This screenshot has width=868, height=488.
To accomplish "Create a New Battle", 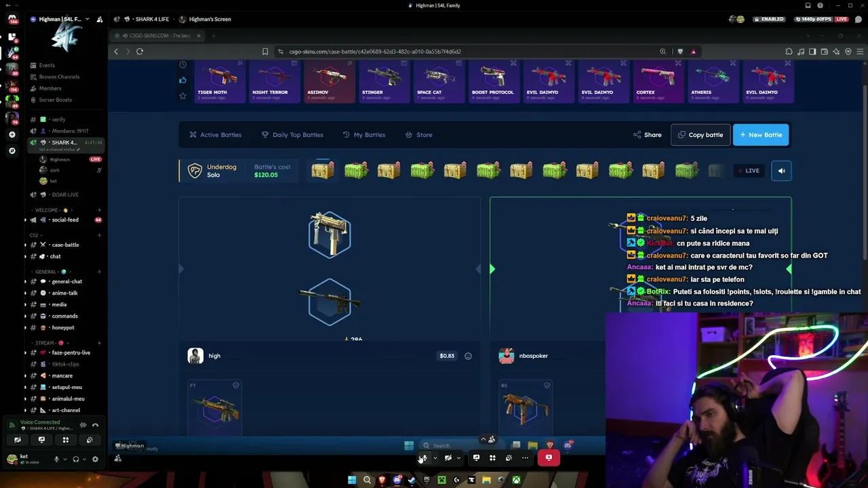I will click(x=761, y=135).
